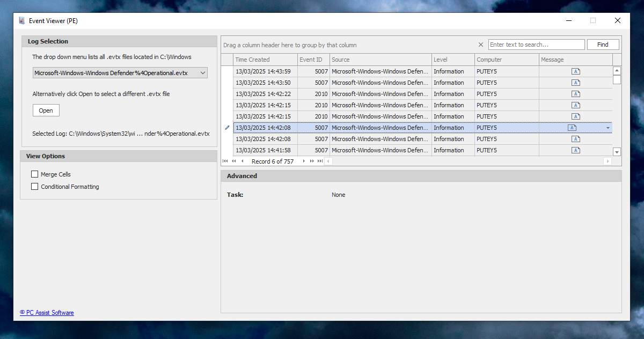This screenshot has width=644, height=339.
Task: Click the Event Viewer app title icon
Action: tap(22, 20)
